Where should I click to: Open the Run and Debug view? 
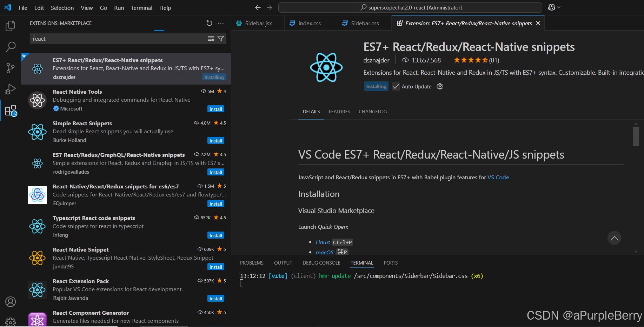point(11,89)
